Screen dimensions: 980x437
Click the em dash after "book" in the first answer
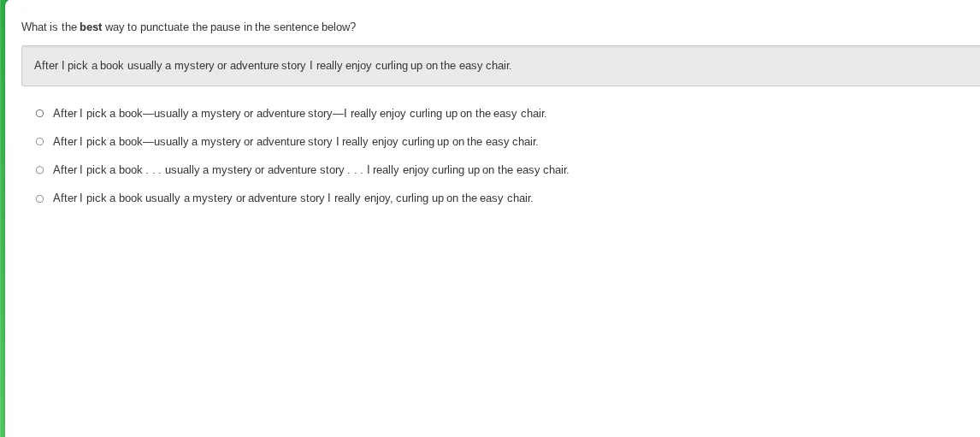click(x=148, y=114)
